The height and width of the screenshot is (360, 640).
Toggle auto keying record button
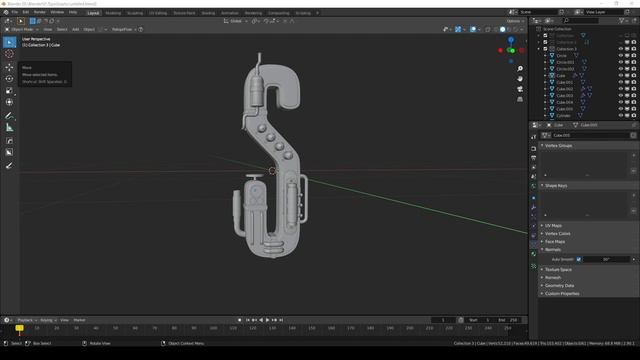[240, 320]
